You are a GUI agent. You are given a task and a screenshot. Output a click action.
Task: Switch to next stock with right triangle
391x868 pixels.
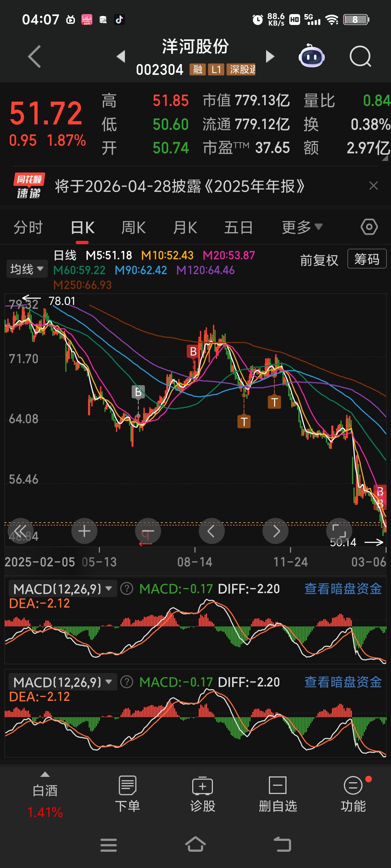coord(270,56)
